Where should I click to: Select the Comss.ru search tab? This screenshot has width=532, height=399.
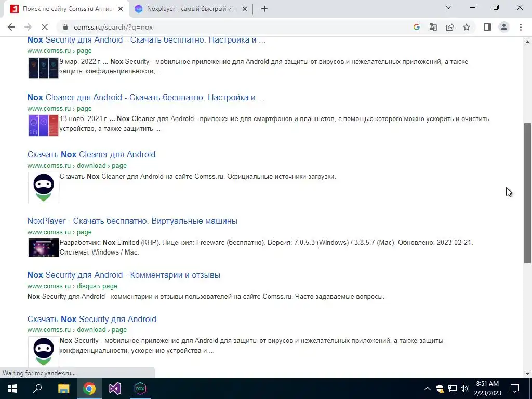[66, 9]
